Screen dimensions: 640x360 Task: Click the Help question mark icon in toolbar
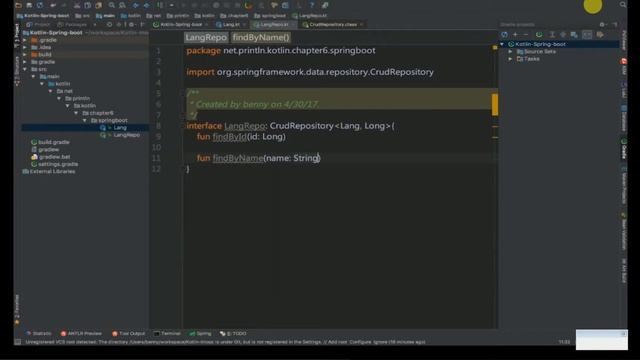(x=312, y=5)
